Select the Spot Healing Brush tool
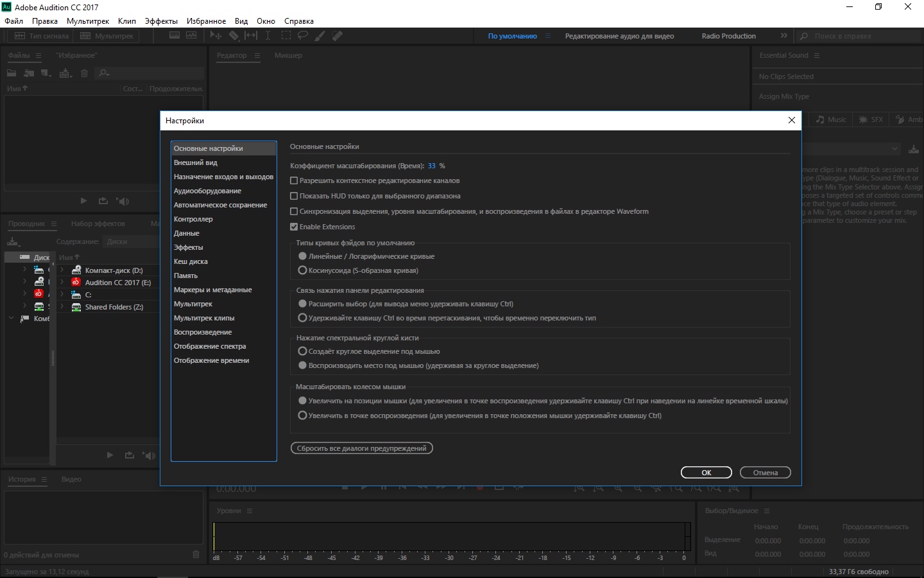This screenshot has height=578, width=924. (x=337, y=36)
